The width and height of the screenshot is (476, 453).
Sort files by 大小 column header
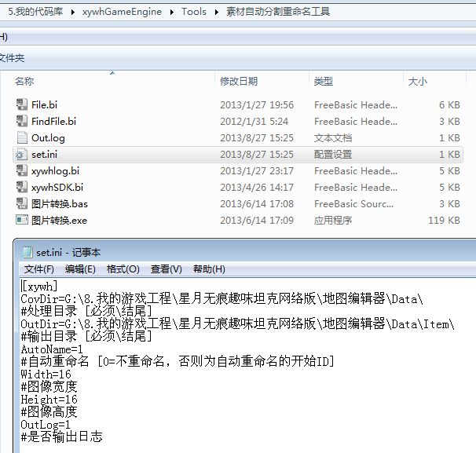pyautogui.click(x=418, y=82)
